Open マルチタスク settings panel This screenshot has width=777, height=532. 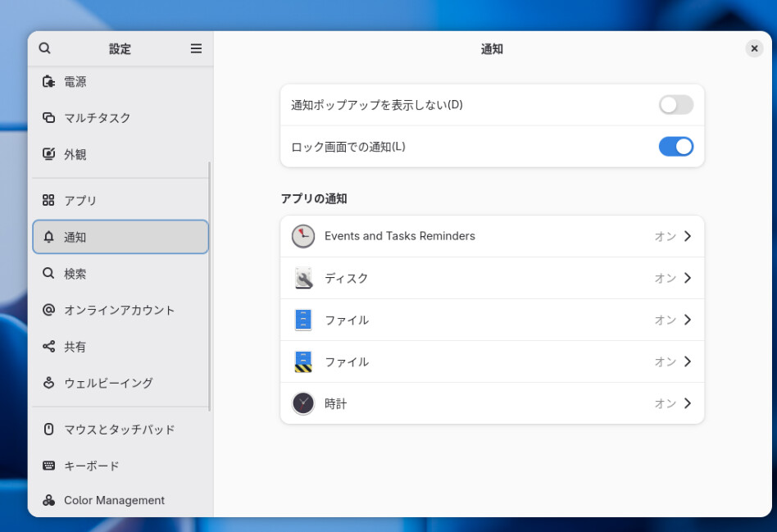pyautogui.click(x=98, y=118)
